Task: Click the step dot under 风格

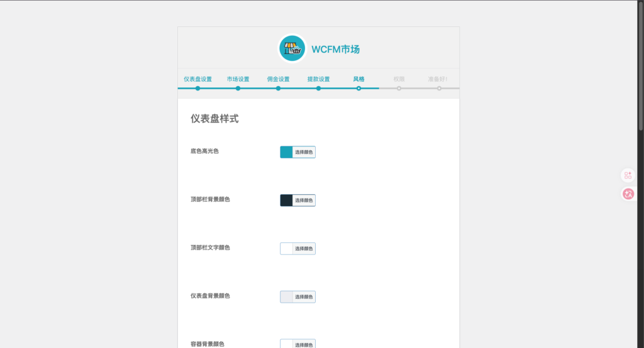Action: pos(358,88)
